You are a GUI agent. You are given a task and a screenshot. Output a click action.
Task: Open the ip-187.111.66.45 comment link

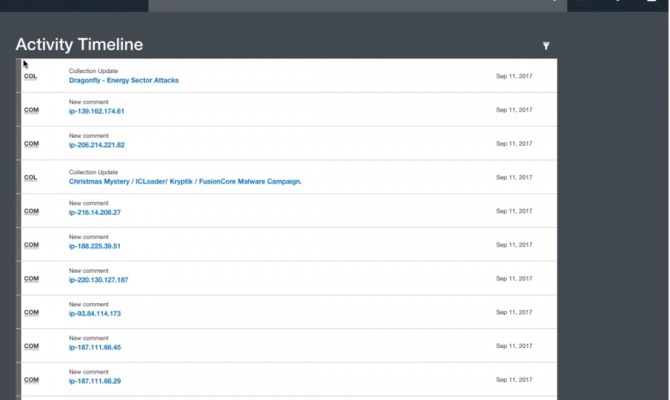click(94, 347)
